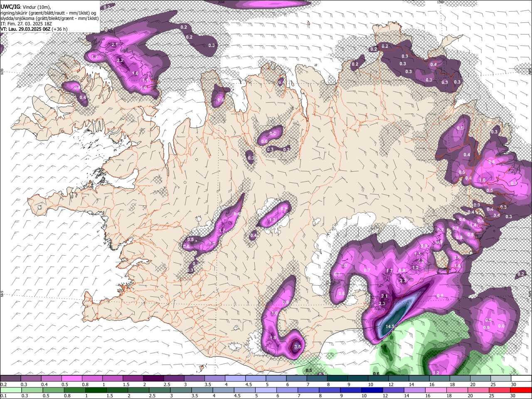Click the dark teal swatch labeled 8
This screenshot has width=532, height=399.
(x=337, y=378)
